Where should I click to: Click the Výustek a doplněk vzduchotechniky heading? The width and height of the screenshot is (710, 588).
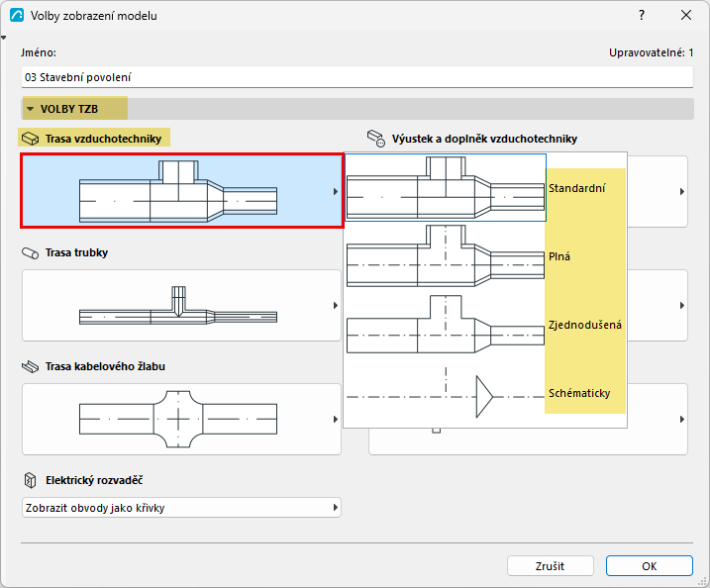484,139
